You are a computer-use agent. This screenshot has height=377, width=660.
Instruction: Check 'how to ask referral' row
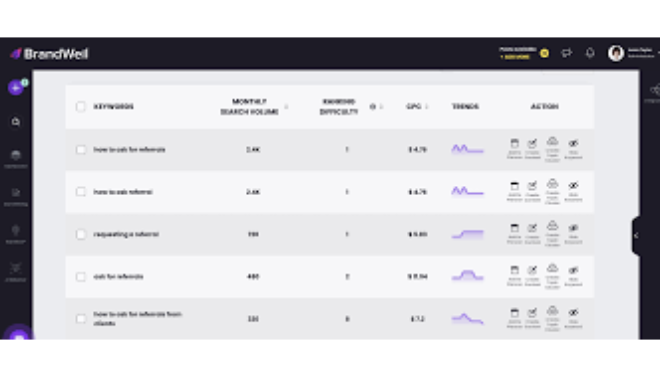(81, 192)
